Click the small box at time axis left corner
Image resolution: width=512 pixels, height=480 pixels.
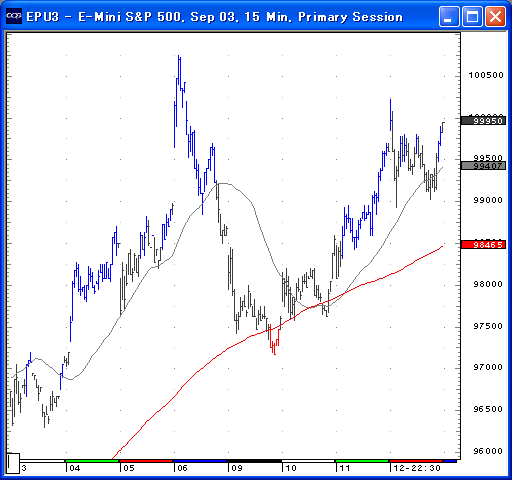tap(13, 463)
